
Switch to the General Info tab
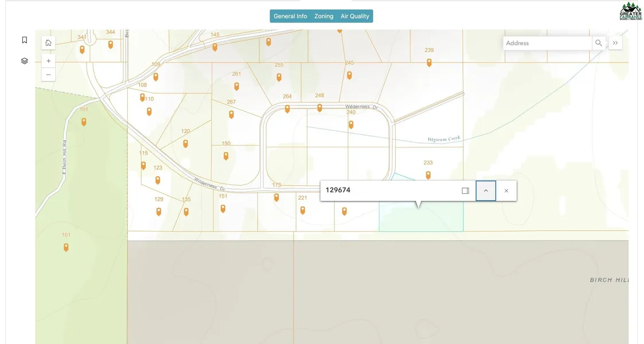(x=290, y=16)
